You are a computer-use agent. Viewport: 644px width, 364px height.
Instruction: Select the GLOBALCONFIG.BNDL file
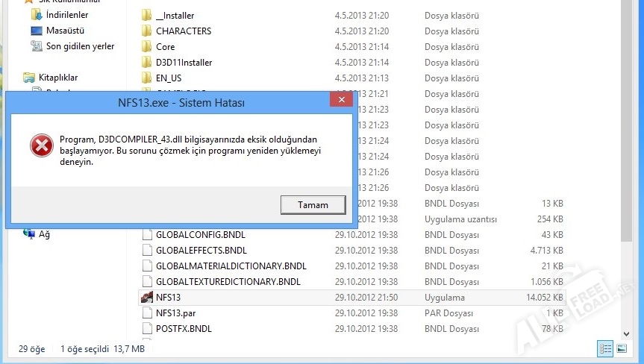(201, 235)
